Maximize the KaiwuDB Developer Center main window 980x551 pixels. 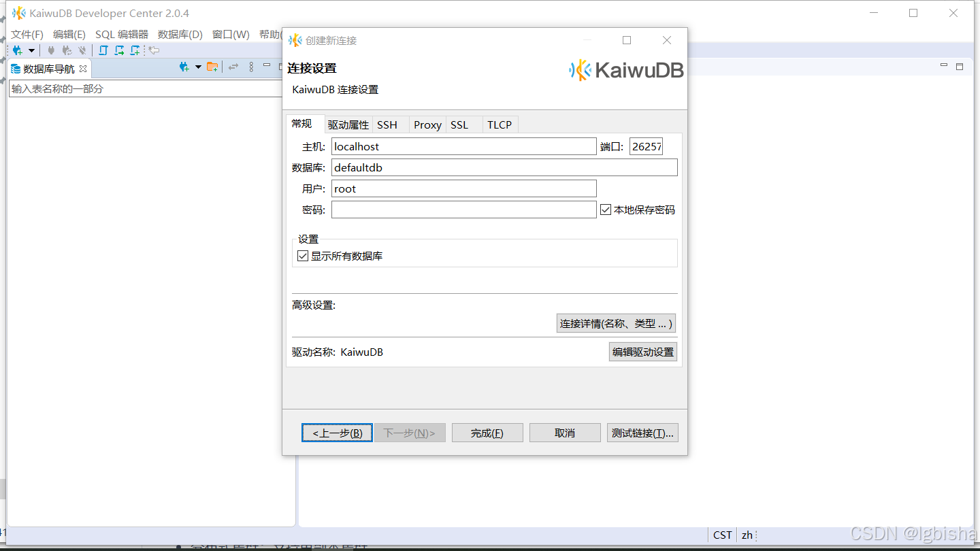coord(913,13)
